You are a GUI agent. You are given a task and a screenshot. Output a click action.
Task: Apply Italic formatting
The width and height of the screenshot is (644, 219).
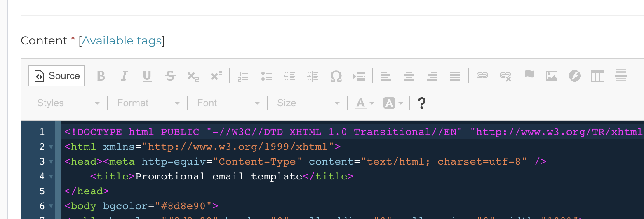(124, 76)
